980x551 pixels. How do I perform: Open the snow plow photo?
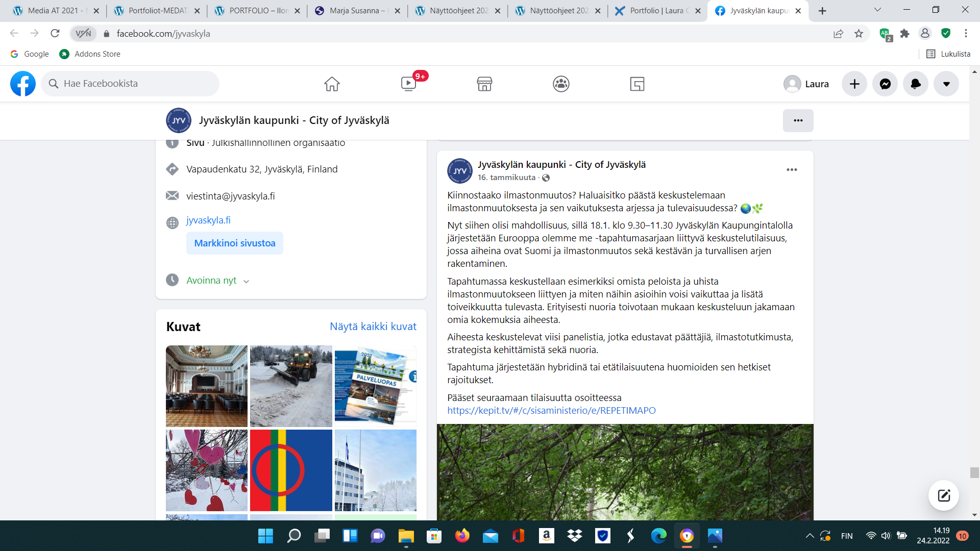291,386
